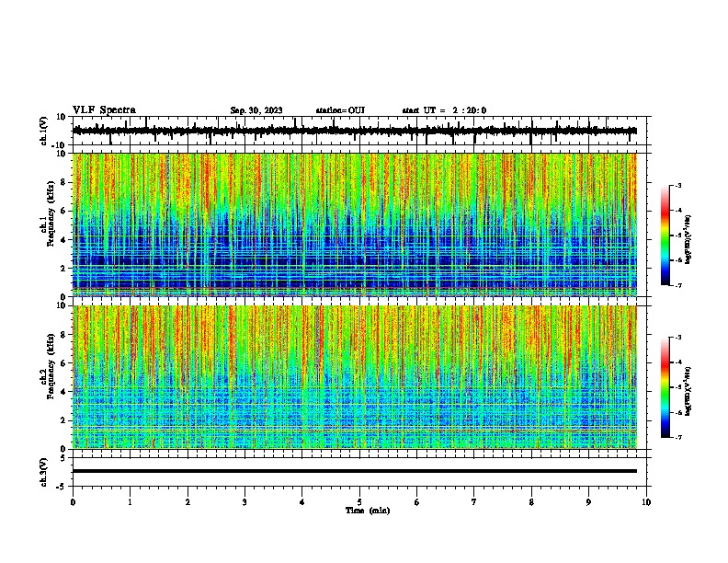Click time axis tick label '8'
This screenshot has height=563, width=728.
click(x=531, y=502)
